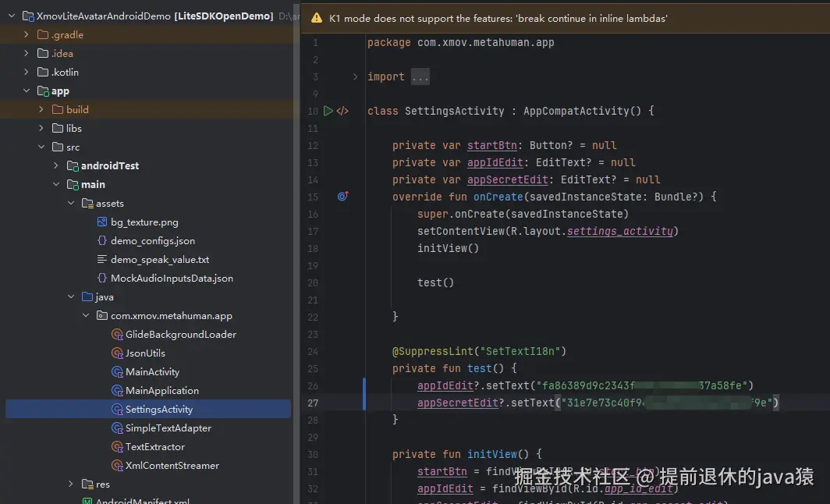Select SettingsActivity in the project tree
The width and height of the screenshot is (830, 504).
(x=158, y=410)
